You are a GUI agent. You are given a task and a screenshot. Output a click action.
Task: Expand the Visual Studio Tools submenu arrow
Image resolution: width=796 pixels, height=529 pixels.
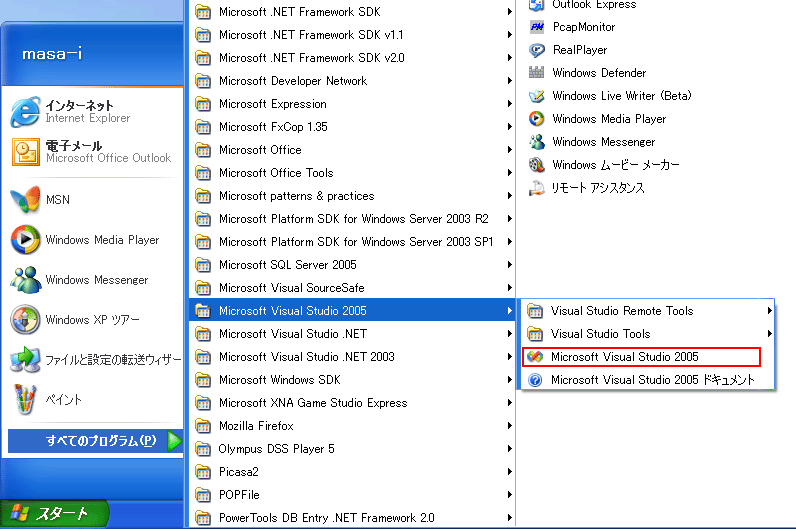[770, 334]
